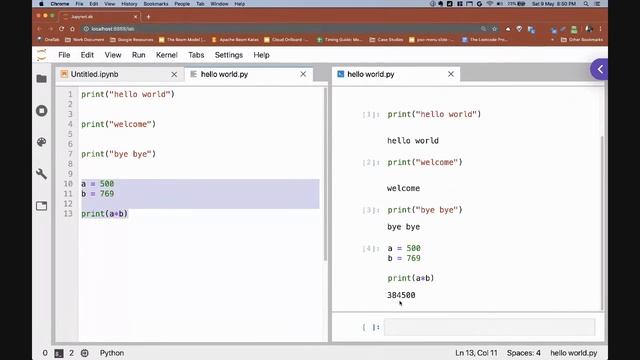Click the JupyterLab logo icon
Screen dimensions: 640x360
coord(42,55)
